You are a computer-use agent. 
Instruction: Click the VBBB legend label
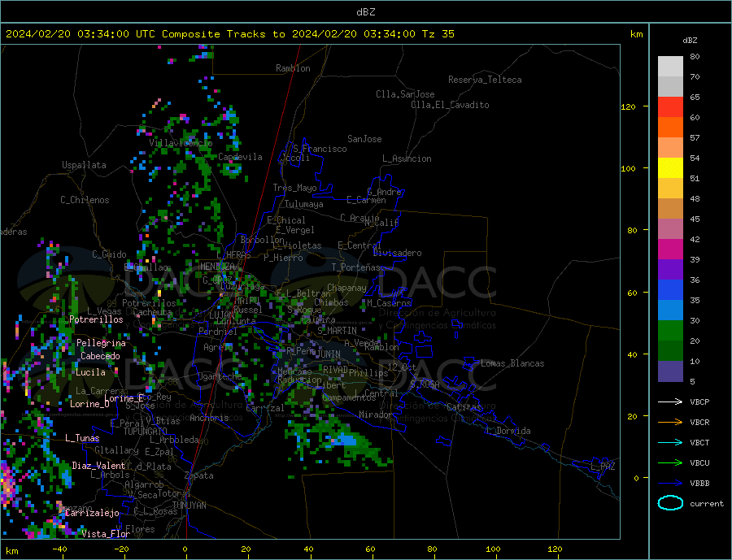pyautogui.click(x=699, y=483)
